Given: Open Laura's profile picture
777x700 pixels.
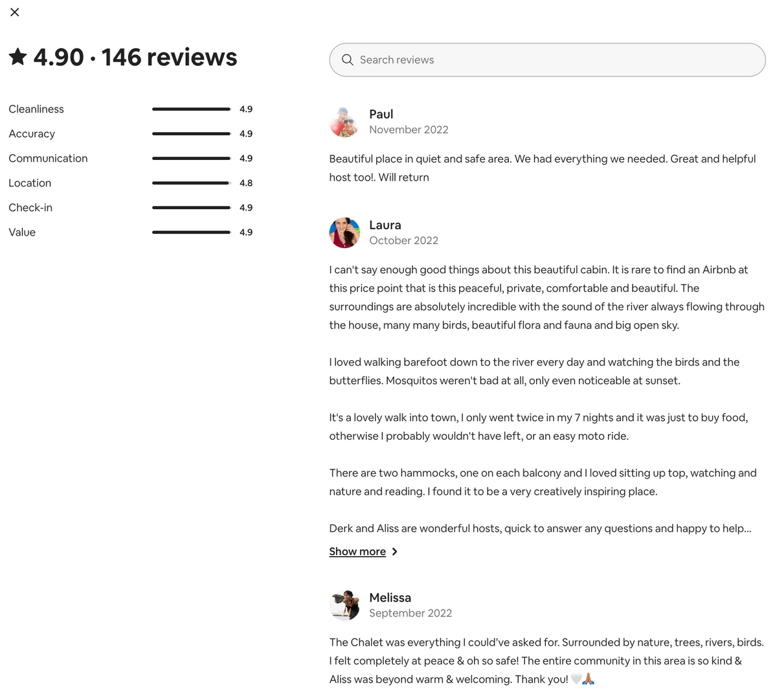Looking at the screenshot, I should (x=344, y=232).
